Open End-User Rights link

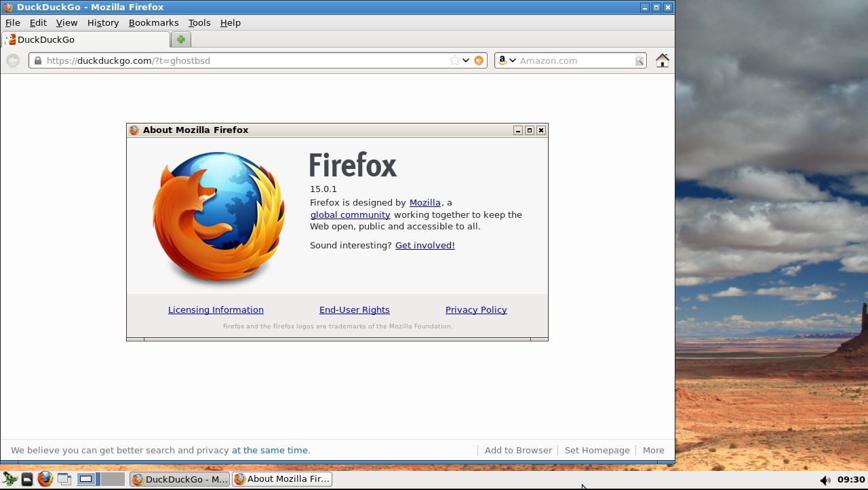[x=355, y=309]
